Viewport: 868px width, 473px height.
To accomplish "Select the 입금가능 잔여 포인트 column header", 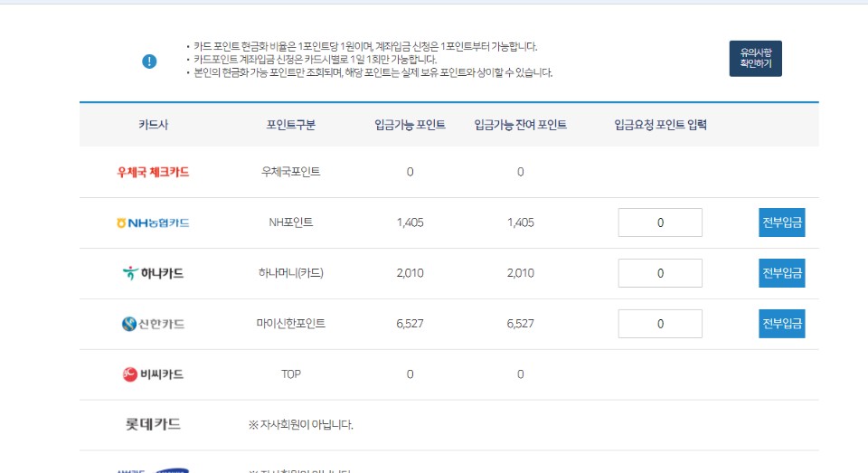I will 521,125.
